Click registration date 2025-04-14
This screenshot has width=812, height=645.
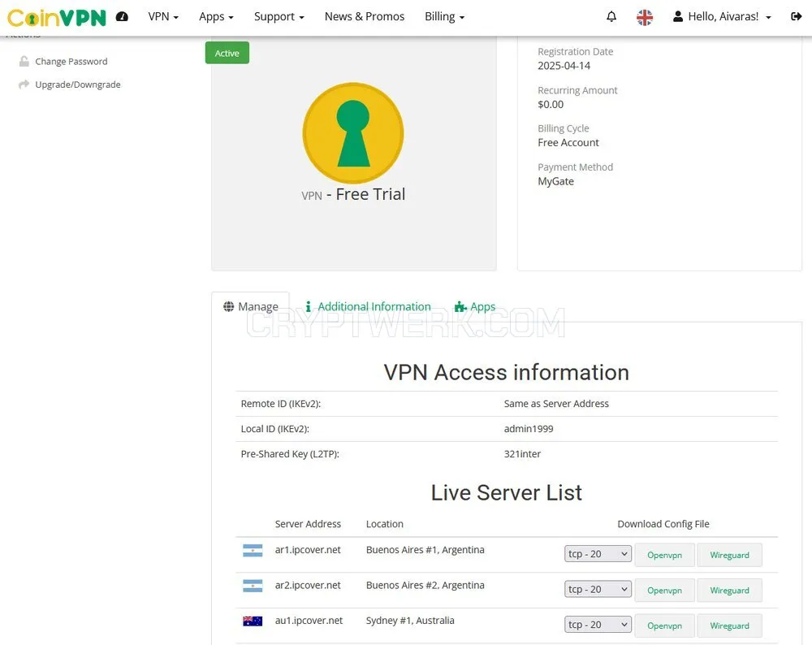(x=564, y=66)
